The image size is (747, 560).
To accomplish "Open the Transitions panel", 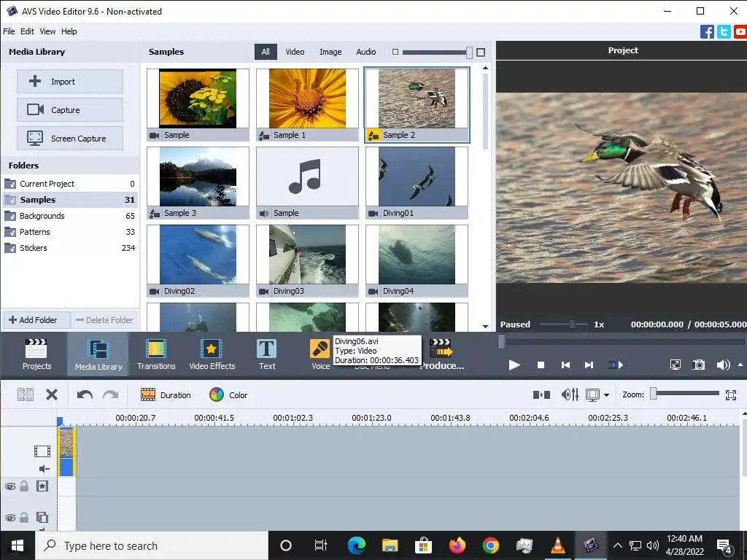I will click(156, 354).
